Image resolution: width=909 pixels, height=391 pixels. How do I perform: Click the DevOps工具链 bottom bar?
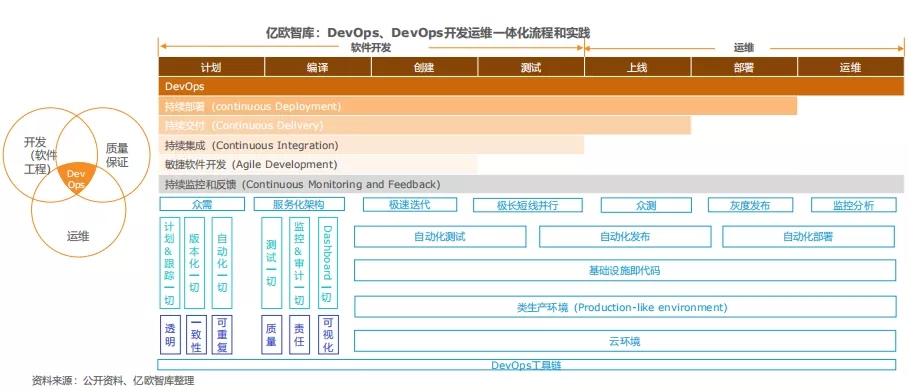click(x=526, y=365)
